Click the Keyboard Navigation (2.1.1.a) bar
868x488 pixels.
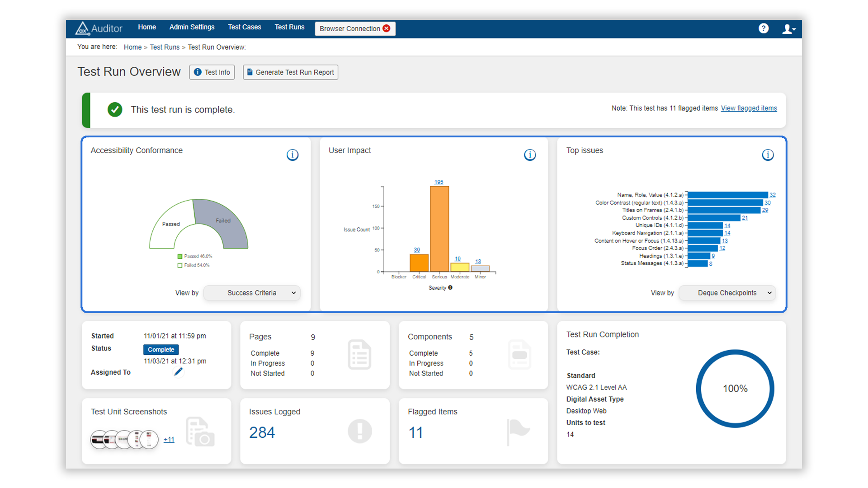(x=705, y=233)
